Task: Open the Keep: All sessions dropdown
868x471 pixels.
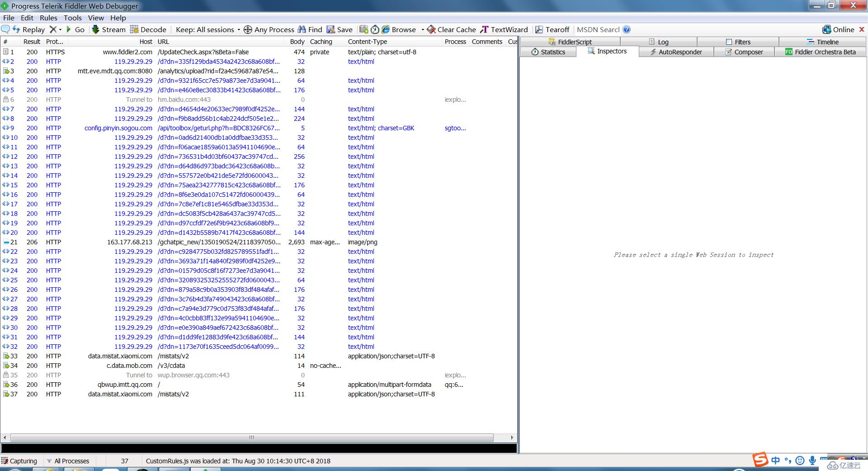Action: coord(208,29)
